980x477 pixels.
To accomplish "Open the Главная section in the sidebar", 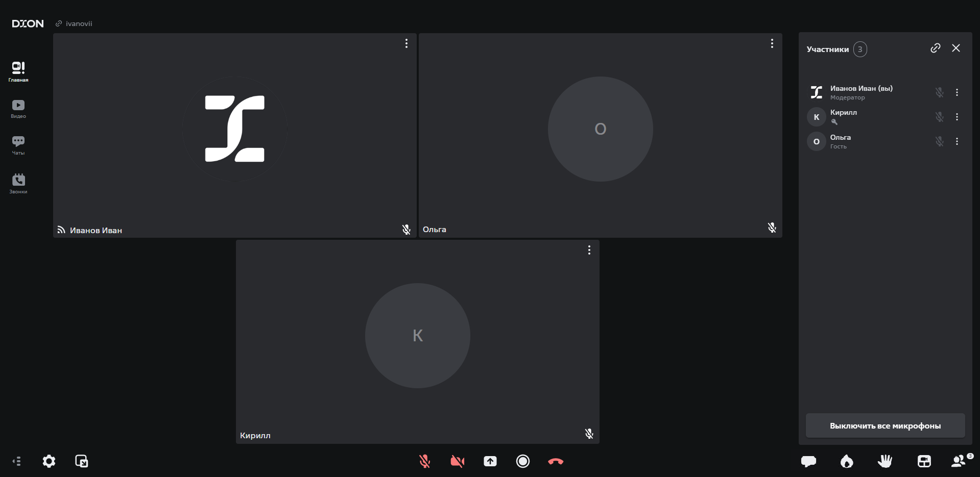I will pyautogui.click(x=18, y=71).
